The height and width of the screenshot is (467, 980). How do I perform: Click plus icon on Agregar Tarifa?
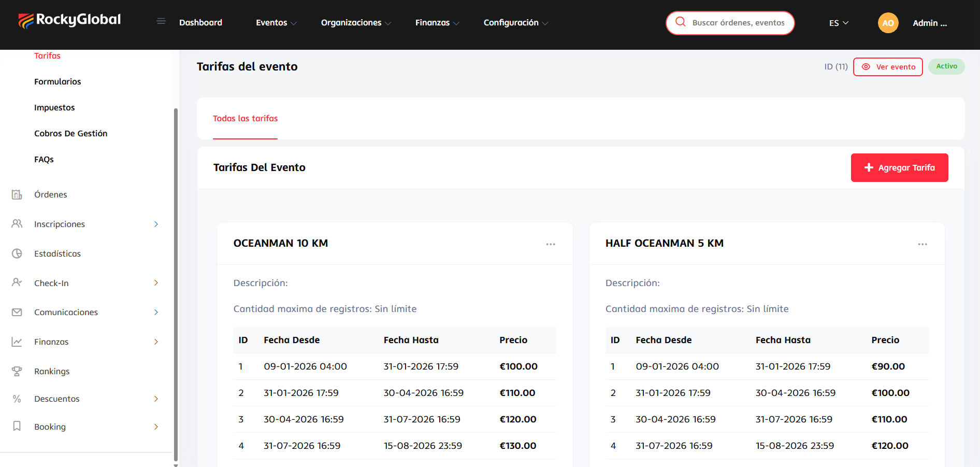click(869, 167)
